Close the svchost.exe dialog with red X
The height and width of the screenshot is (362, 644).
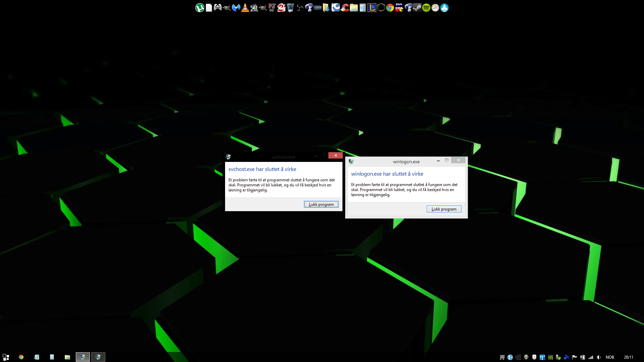click(x=335, y=156)
